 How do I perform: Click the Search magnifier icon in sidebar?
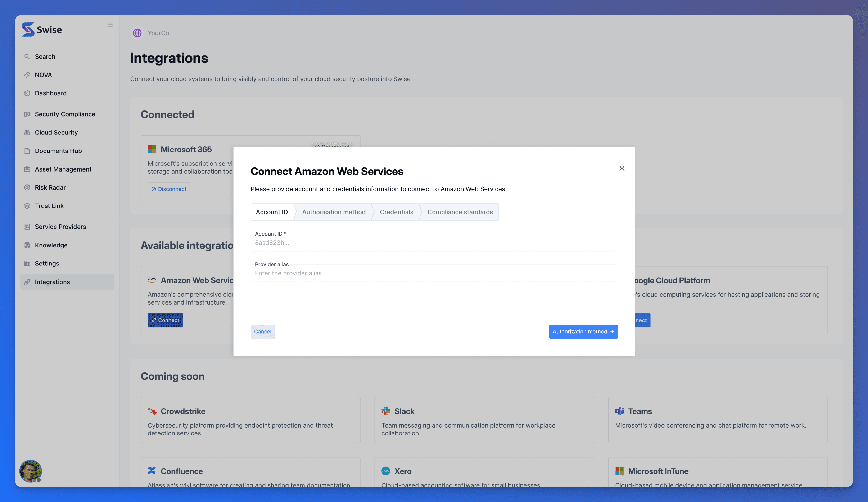pos(27,56)
